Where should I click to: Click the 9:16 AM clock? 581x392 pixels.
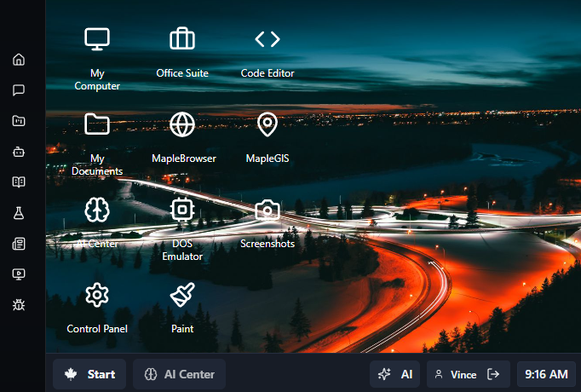[546, 374]
